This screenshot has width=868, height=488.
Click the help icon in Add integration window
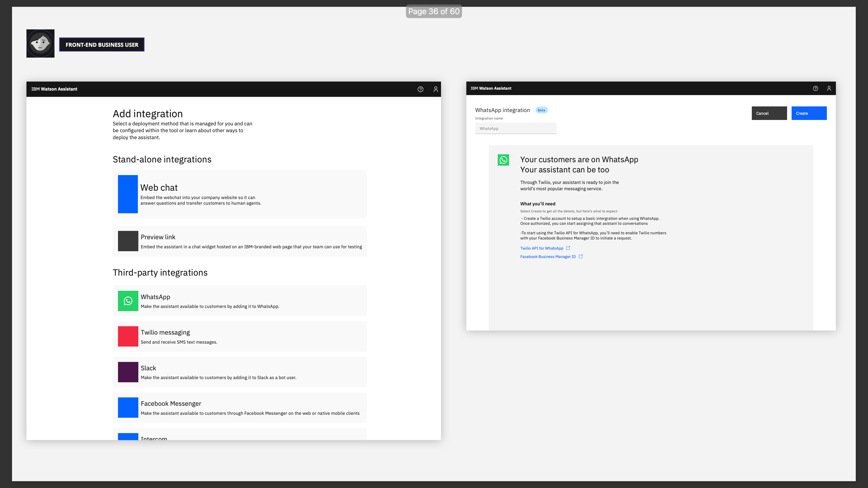(420, 89)
